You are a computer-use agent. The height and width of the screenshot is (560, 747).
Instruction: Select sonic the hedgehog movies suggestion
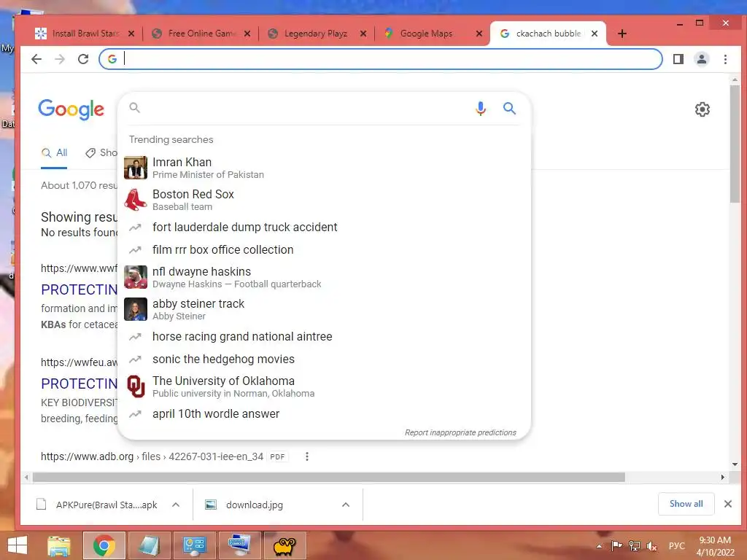(x=324, y=359)
